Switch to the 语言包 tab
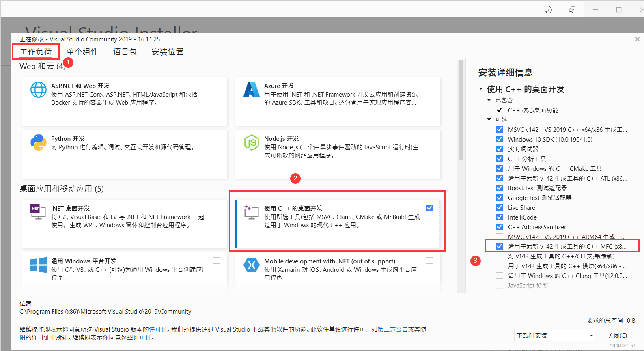Image resolution: width=644 pixels, height=351 pixels. [x=125, y=52]
